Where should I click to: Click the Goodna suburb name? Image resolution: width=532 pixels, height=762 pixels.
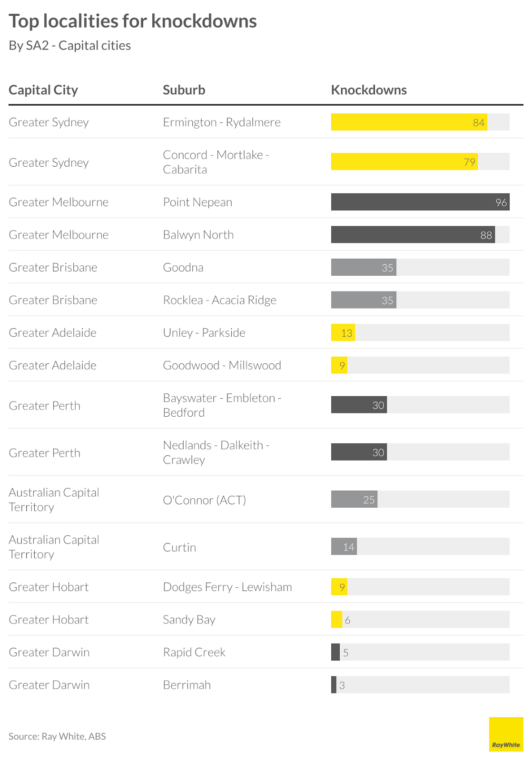pyautogui.click(x=183, y=268)
